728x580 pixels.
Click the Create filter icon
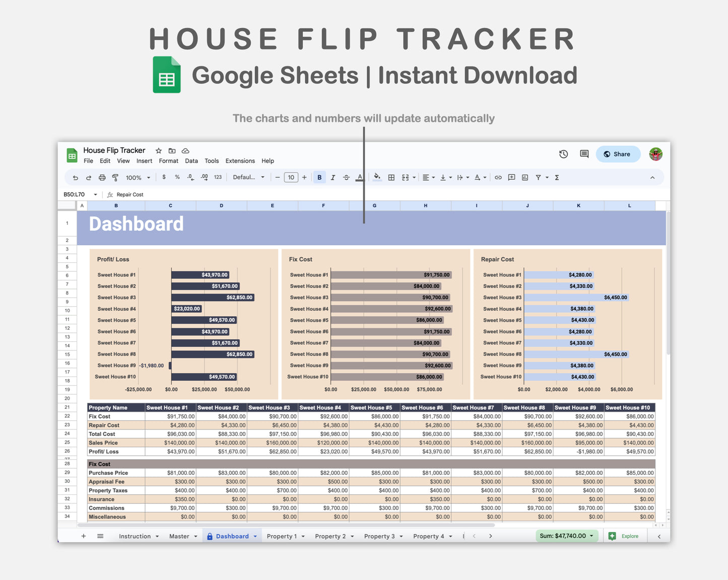(539, 177)
